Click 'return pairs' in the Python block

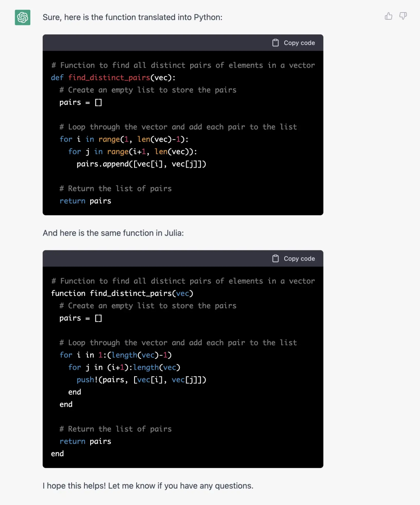[x=85, y=201]
